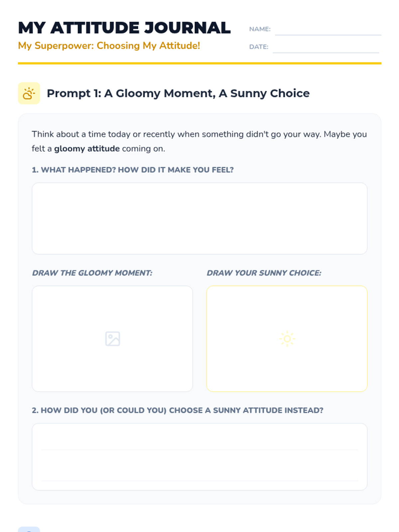Screen dimensions: 399x532
Task: Click the Name input line
Action: [328, 30]
